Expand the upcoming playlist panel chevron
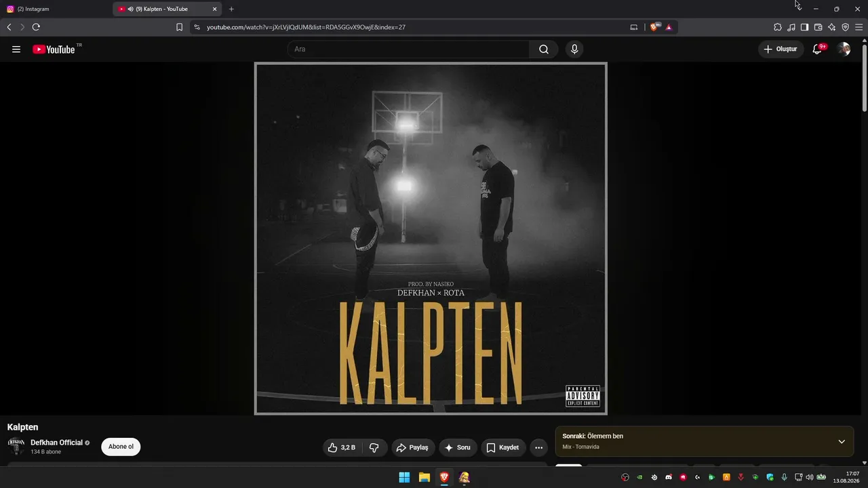 click(x=842, y=442)
